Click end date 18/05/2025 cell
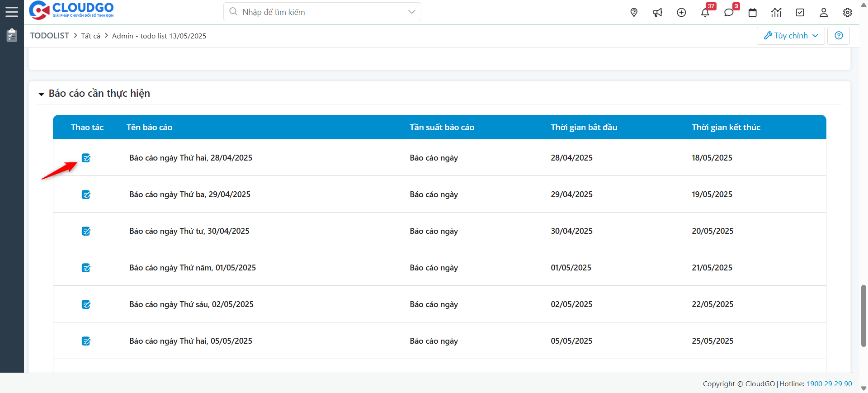The image size is (868, 393). (712, 158)
